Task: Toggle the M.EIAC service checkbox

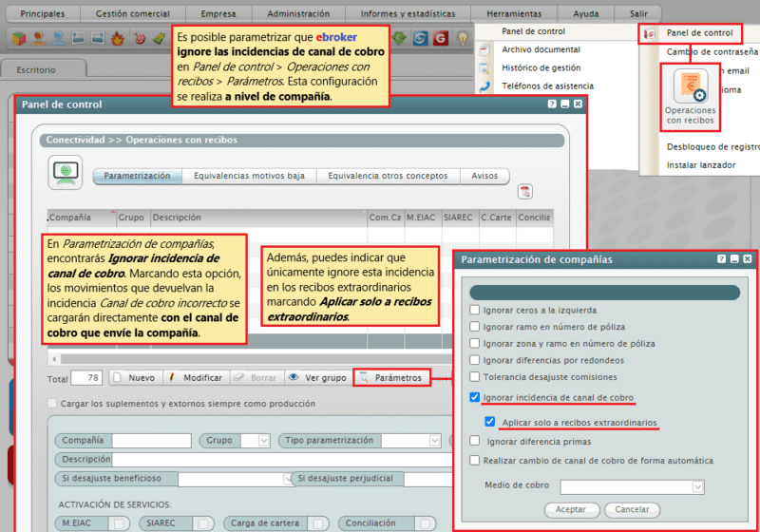Action: coord(118,523)
